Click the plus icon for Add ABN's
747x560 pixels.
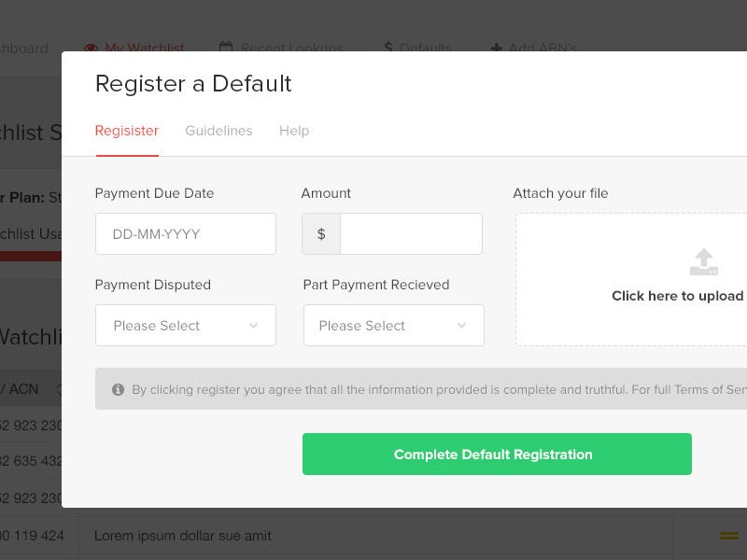click(x=496, y=48)
